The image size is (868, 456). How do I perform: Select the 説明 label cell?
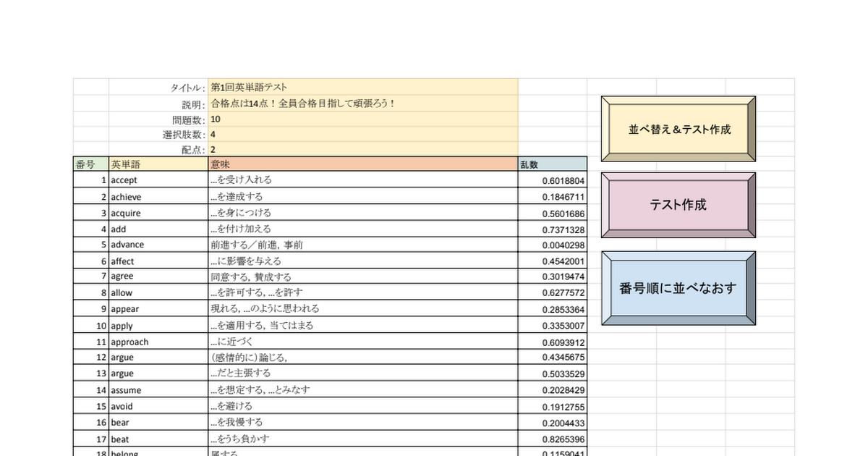pyautogui.click(x=158, y=103)
